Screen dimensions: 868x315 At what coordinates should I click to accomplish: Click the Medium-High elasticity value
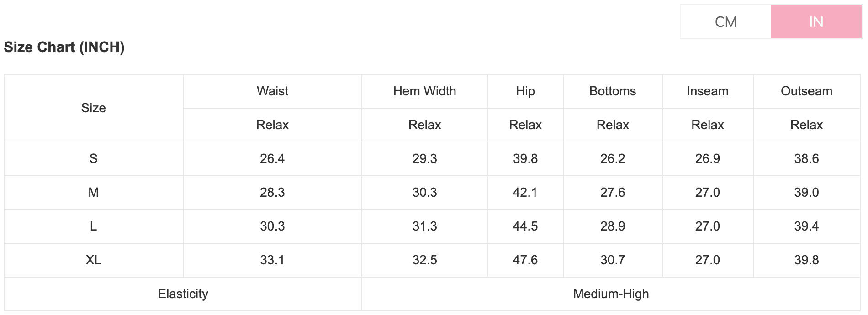click(611, 294)
